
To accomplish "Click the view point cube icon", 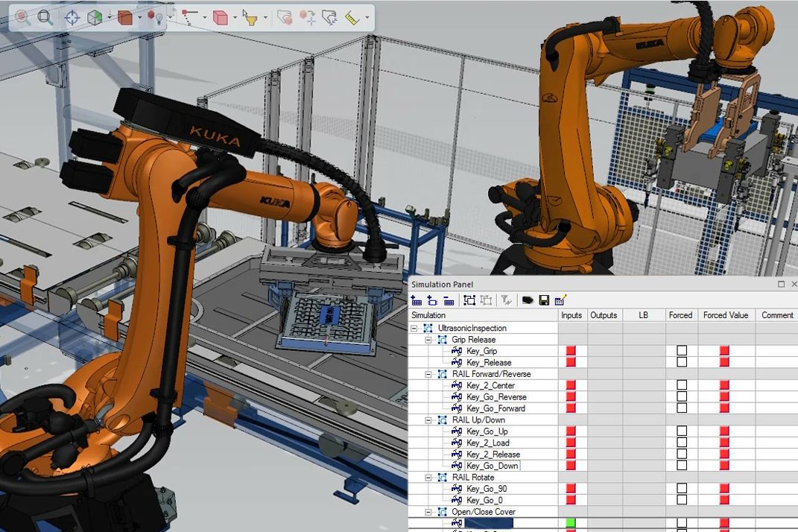I will coord(94,18).
